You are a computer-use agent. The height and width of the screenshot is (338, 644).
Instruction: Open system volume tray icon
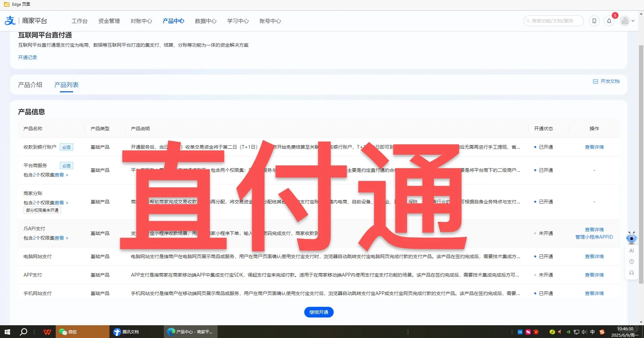coord(585,332)
